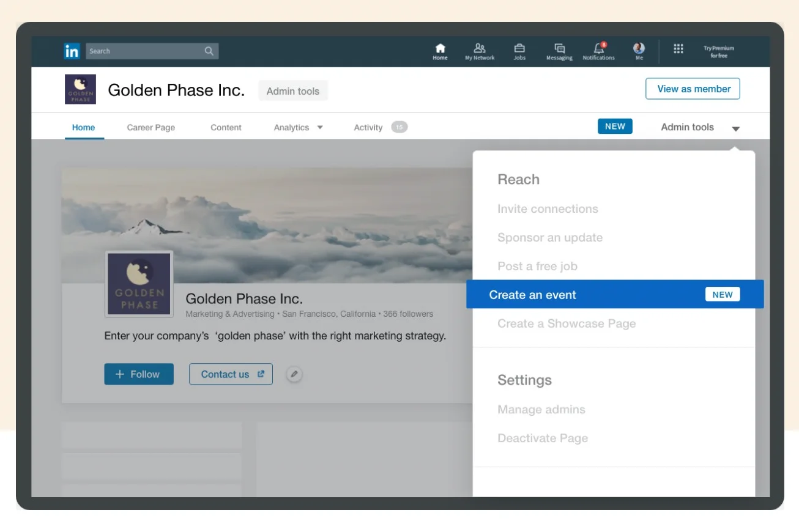Open the Notifications bell icon

click(x=599, y=48)
